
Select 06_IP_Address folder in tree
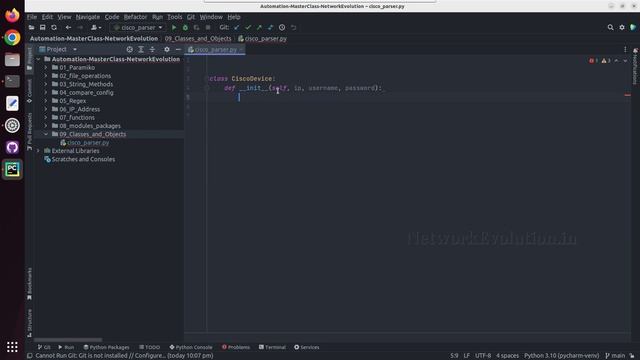pyautogui.click(x=79, y=109)
